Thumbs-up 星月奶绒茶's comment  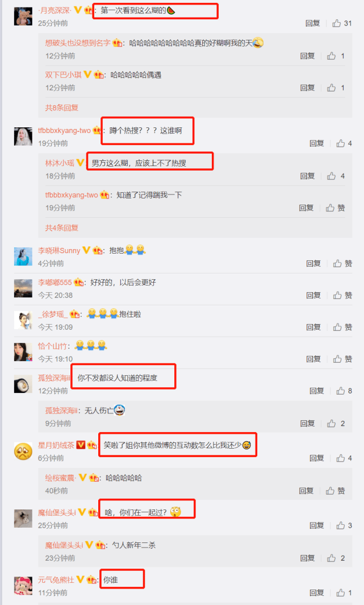[344, 458]
